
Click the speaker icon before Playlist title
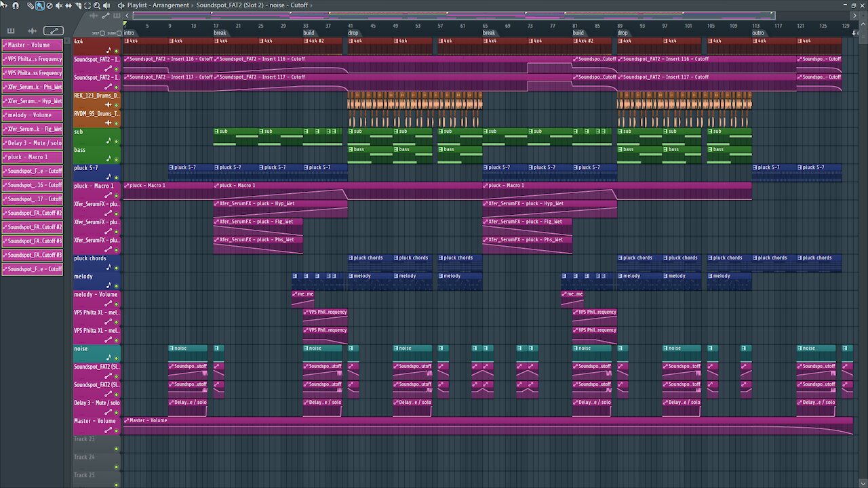click(x=121, y=5)
